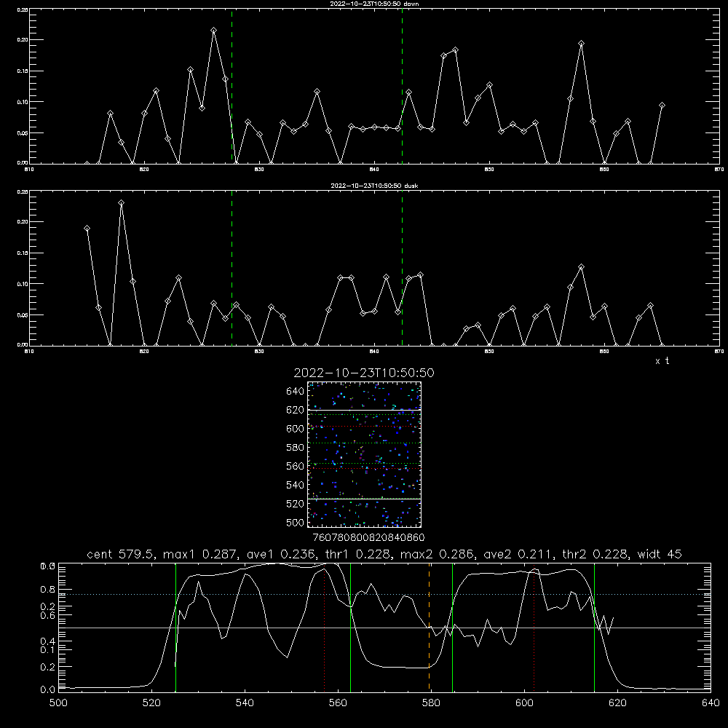Click the bottom plot x-axis label 500
Viewport: 728px width, 728px height.
pyautogui.click(x=58, y=703)
